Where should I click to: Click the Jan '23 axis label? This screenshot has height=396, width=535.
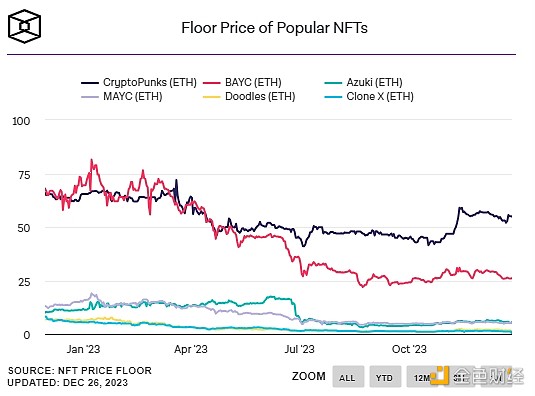point(83,349)
